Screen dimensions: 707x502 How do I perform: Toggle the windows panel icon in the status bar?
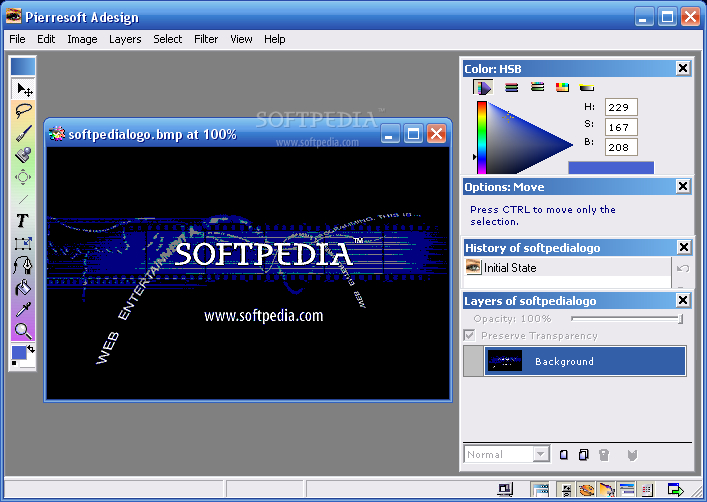(540, 489)
